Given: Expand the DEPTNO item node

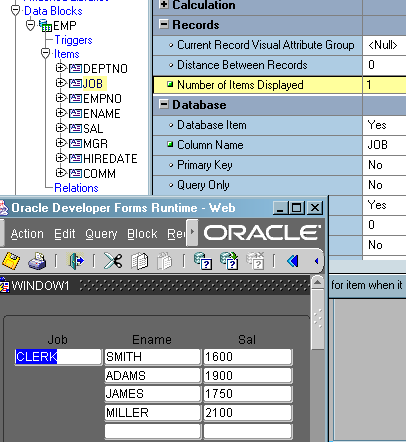Looking at the screenshot, I should pos(60,68).
